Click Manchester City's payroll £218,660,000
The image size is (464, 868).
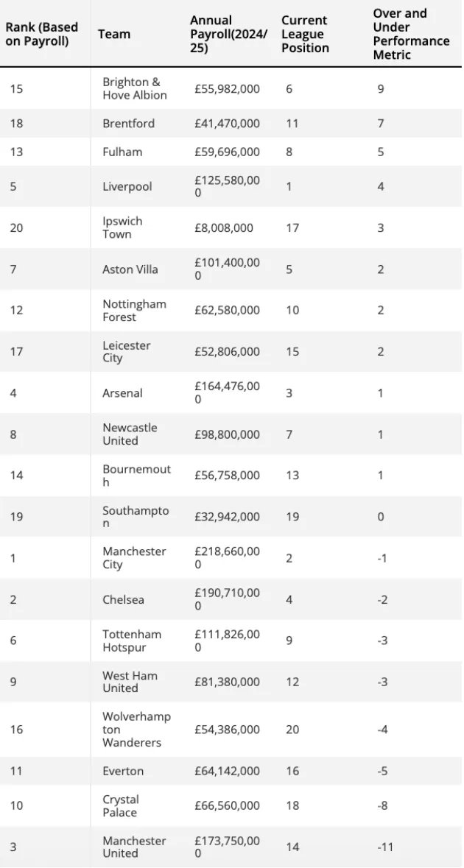click(x=227, y=558)
